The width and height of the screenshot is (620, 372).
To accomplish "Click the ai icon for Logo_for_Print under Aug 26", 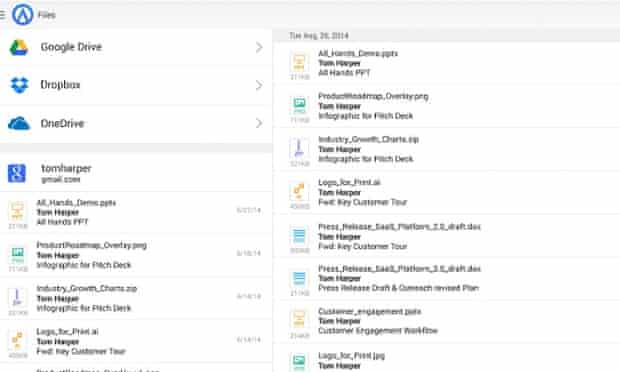I will 299,192.
